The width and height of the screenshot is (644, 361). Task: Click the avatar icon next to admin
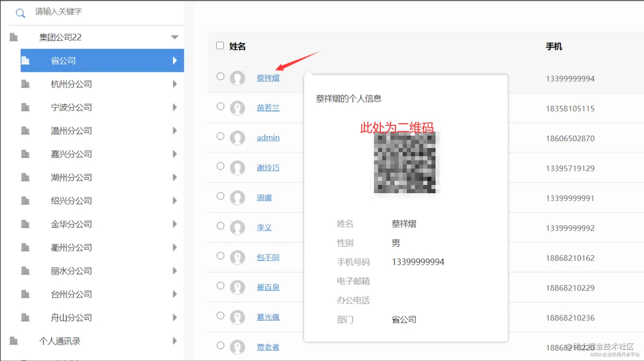237,137
